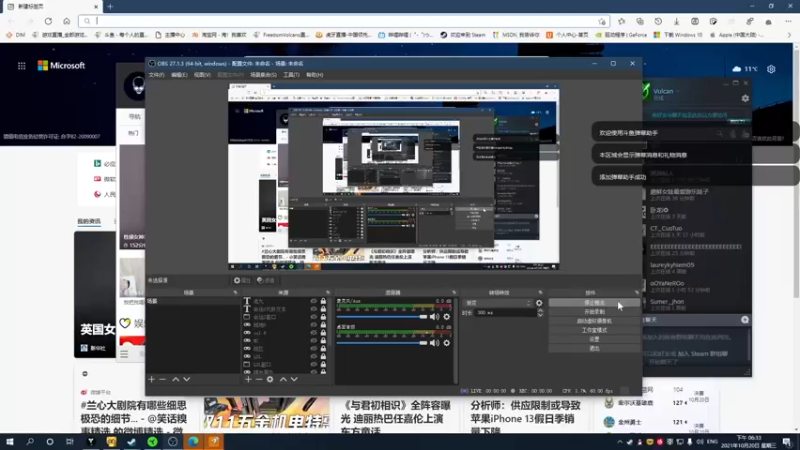Open gear settings for the 桌面音频 mixer track
Image resolution: width=800 pixels, height=450 pixels.
point(447,343)
